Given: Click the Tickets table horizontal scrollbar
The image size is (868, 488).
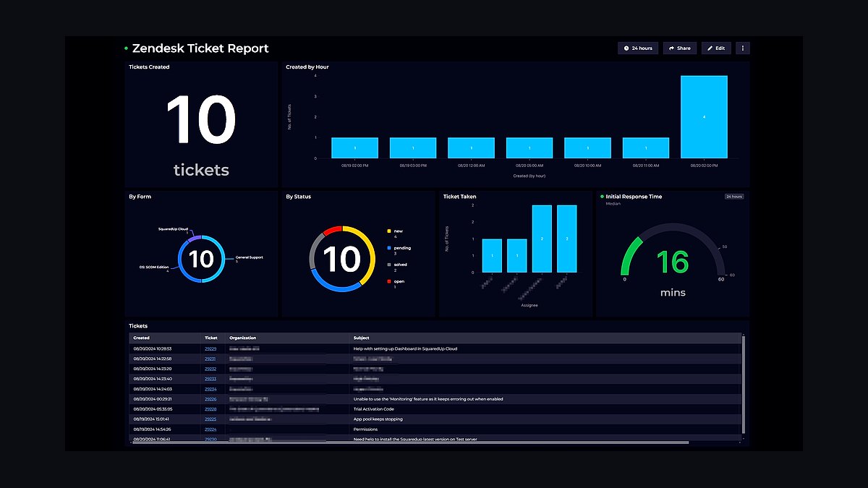Looking at the screenshot, I should [x=410, y=442].
